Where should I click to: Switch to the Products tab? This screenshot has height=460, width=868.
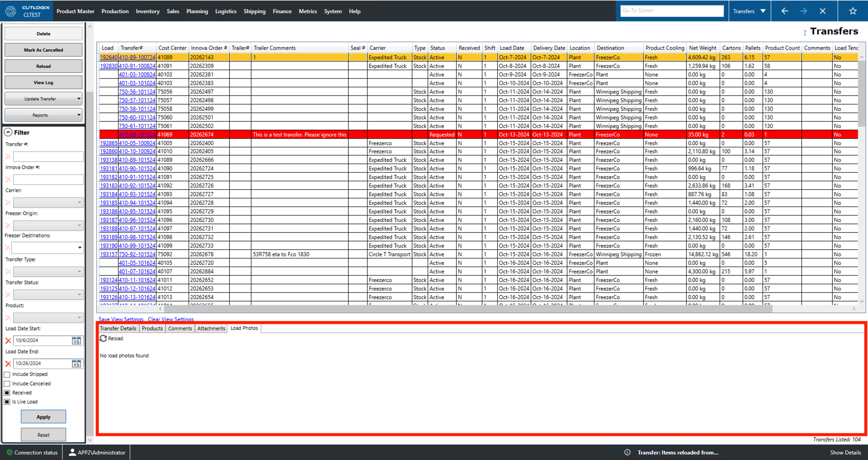click(152, 328)
